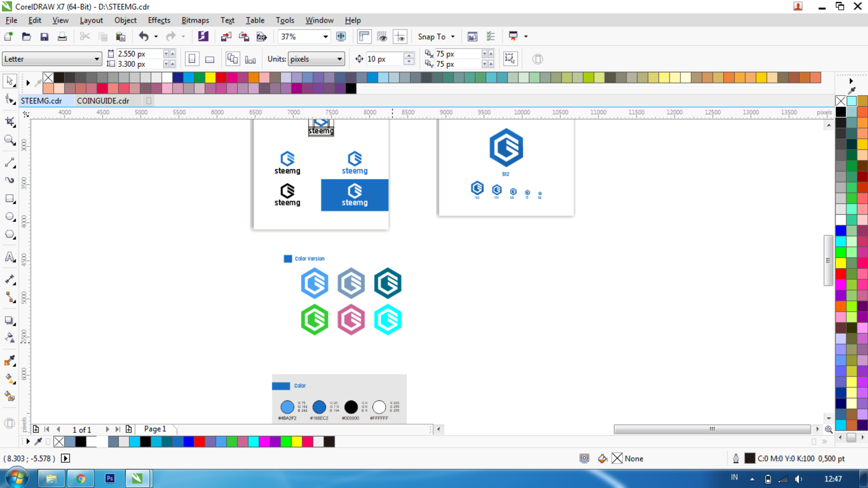Click the Import icon in toolbar
Screen dimensions: 868x488
[x=226, y=36]
